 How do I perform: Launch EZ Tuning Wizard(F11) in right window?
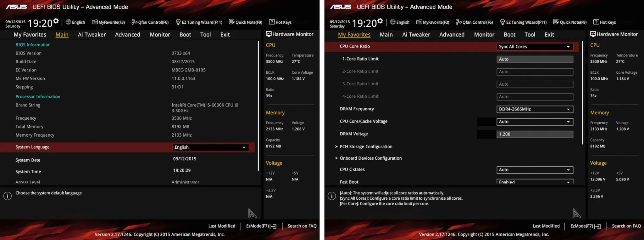click(x=523, y=22)
